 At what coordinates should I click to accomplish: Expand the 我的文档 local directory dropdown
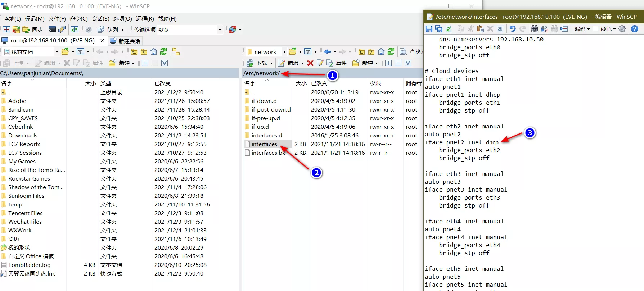coord(57,52)
